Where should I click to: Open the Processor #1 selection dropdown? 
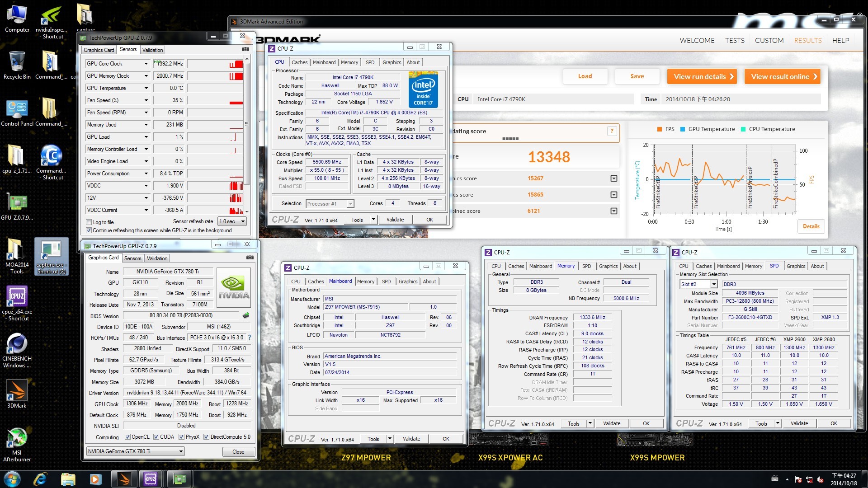(330, 204)
